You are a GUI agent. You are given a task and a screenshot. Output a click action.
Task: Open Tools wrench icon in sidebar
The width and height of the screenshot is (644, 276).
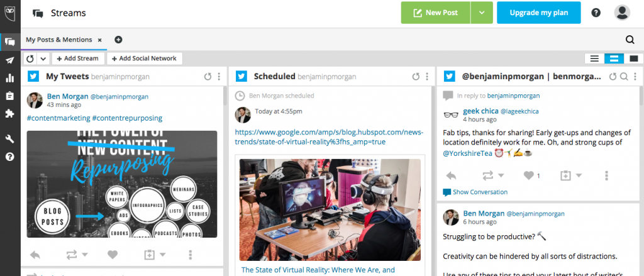click(10, 139)
